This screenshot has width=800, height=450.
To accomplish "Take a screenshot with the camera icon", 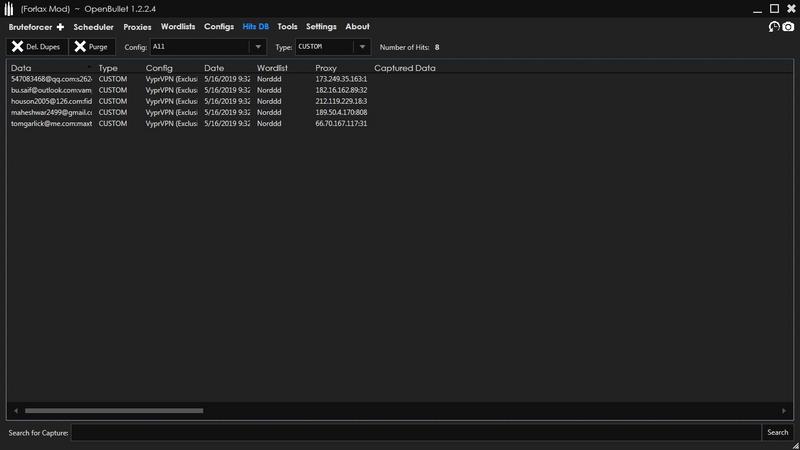I will [788, 27].
